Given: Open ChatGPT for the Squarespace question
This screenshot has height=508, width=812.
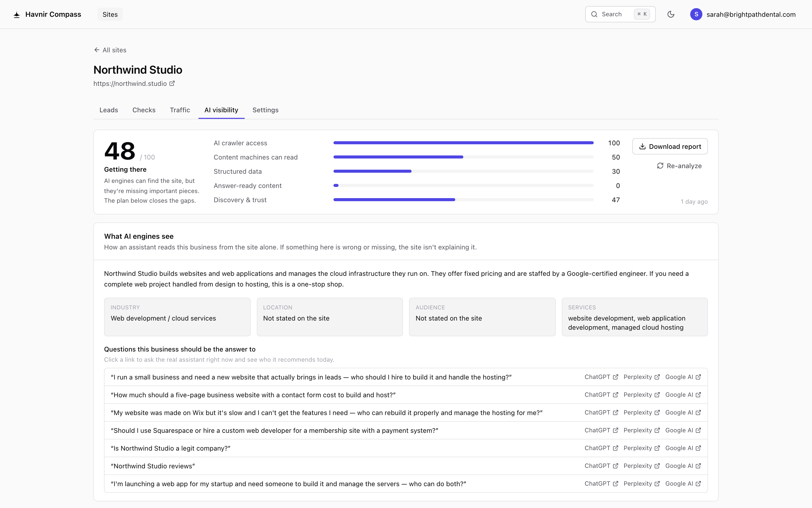Looking at the screenshot, I should 601,430.
